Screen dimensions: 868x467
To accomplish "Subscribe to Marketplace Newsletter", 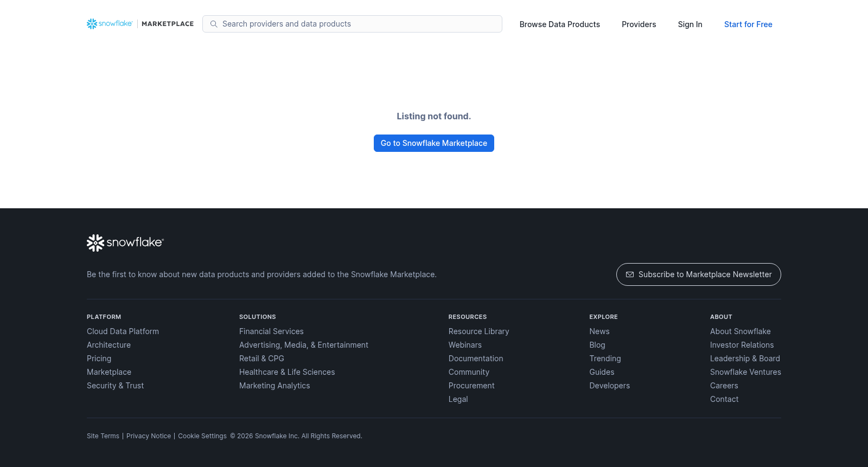I will click(x=699, y=274).
